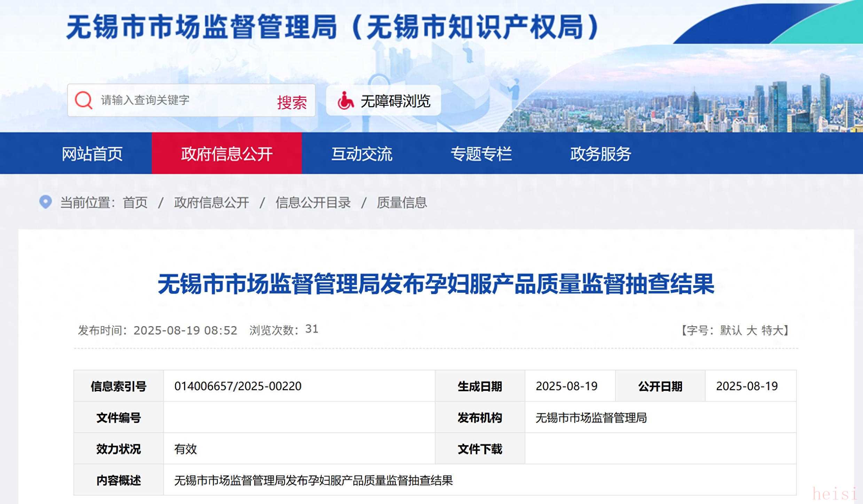This screenshot has height=504, width=863.
Task: Click index number 014006657/2025-00220
Action: point(238,386)
